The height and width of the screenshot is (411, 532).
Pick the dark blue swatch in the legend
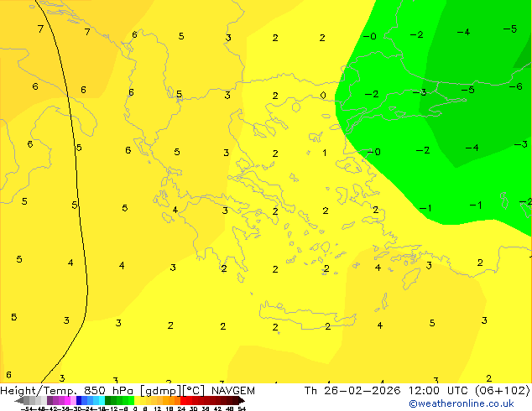click(79, 400)
